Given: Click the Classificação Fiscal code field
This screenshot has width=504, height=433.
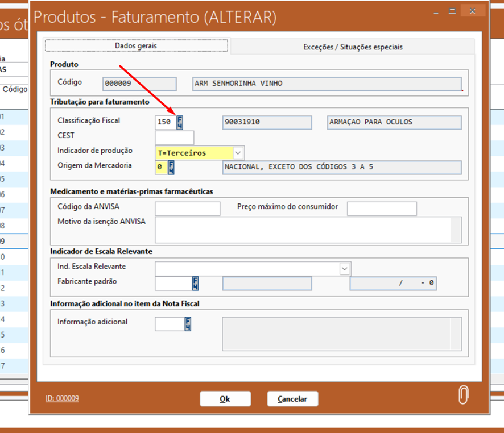Looking at the screenshot, I should pyautogui.click(x=165, y=122).
